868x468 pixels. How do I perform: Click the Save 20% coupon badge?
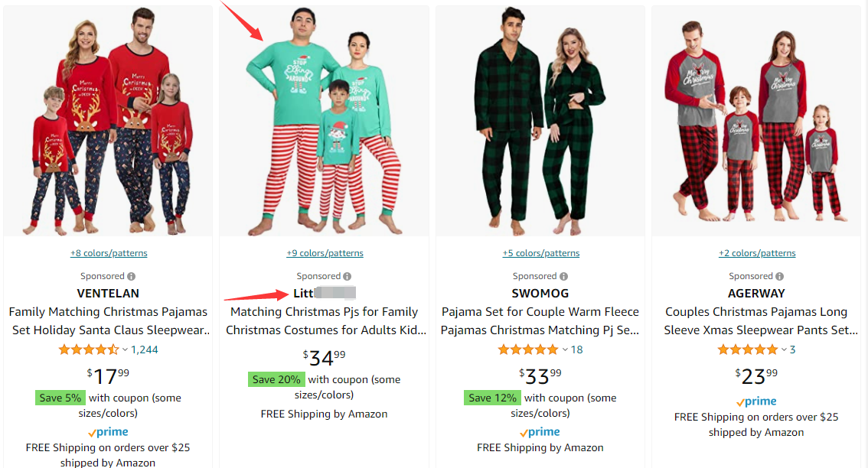click(x=276, y=379)
